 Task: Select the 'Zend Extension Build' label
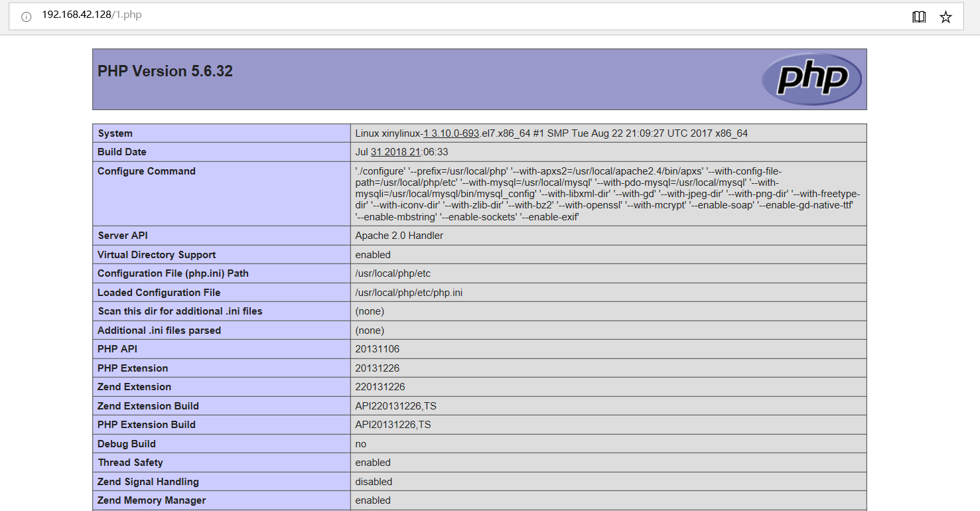(149, 406)
